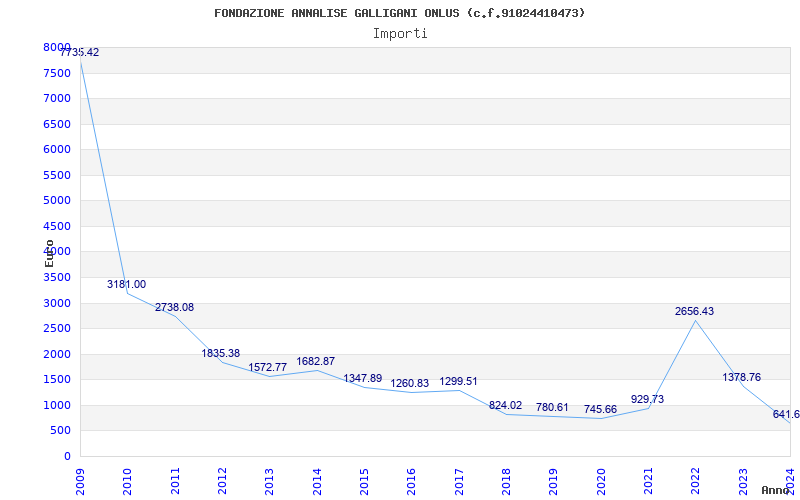Select the 1378.76 data label
Viewport: 800px width, 500px height.
tap(742, 377)
